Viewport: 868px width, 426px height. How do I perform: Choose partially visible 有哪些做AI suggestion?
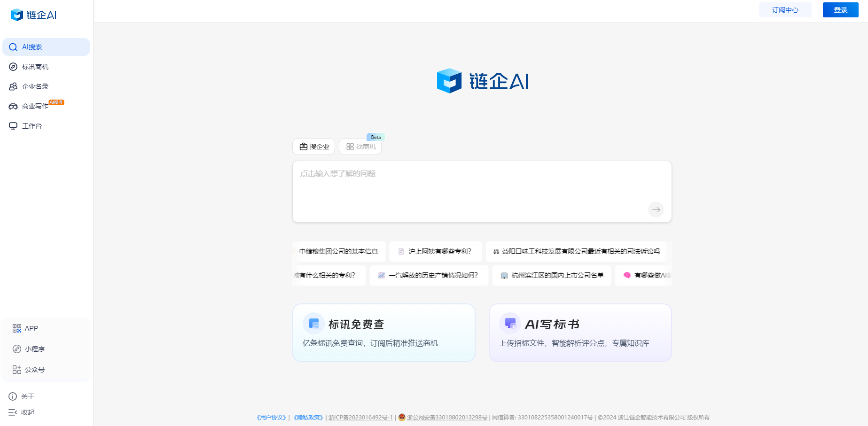(643, 275)
